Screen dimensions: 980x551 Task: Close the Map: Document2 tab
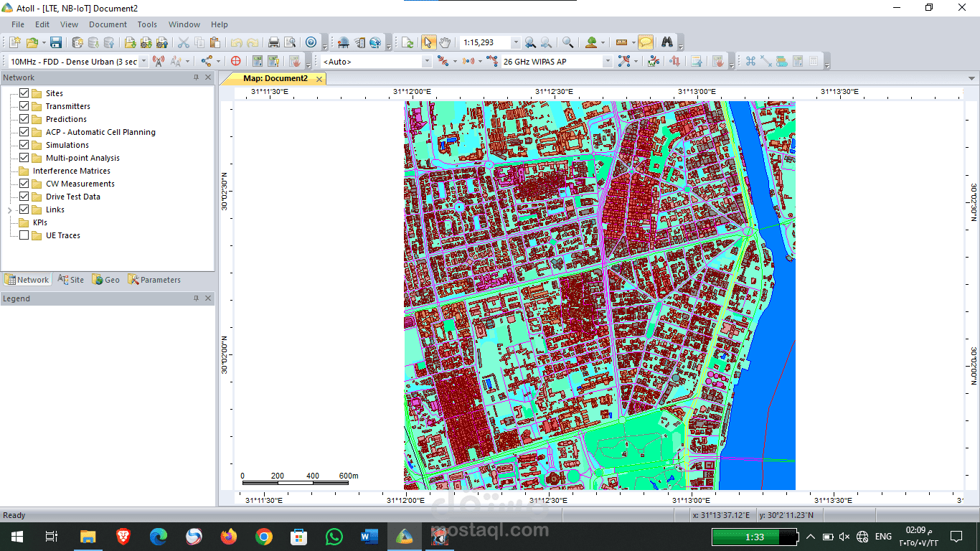(319, 79)
